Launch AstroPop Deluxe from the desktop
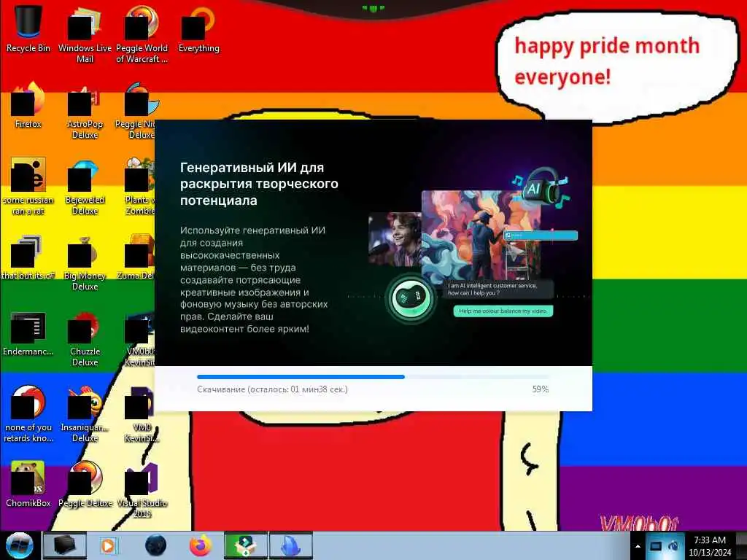Viewport: 747px width, 560px height. pyautogui.click(x=85, y=111)
